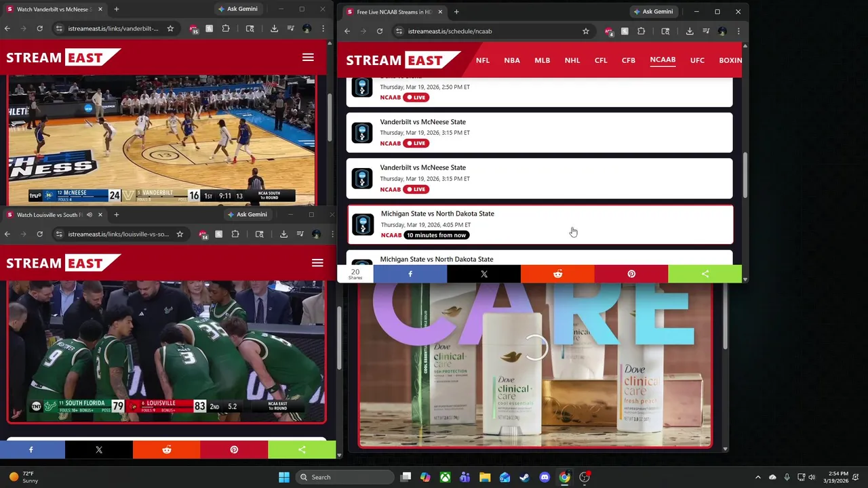Open a new tab in the Vanderbilt window
868x488 pixels.
click(116, 9)
